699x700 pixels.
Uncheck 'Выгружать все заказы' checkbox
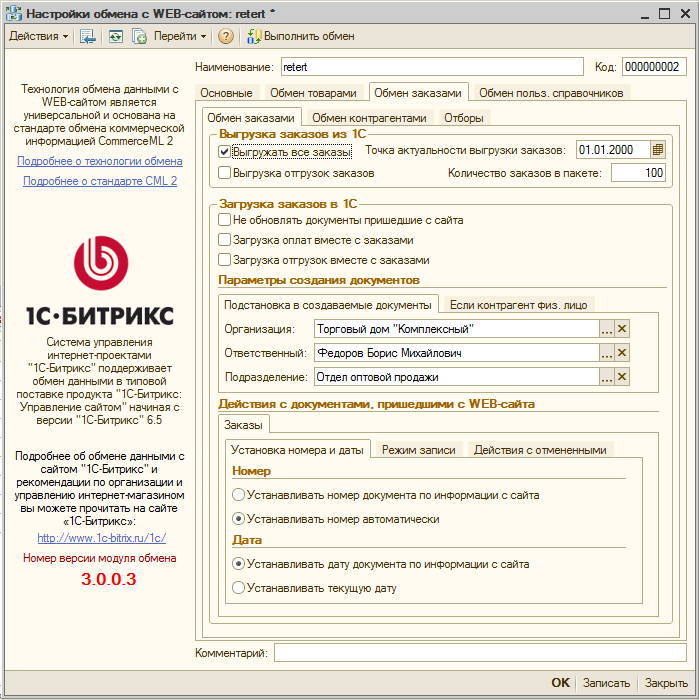coord(225,152)
